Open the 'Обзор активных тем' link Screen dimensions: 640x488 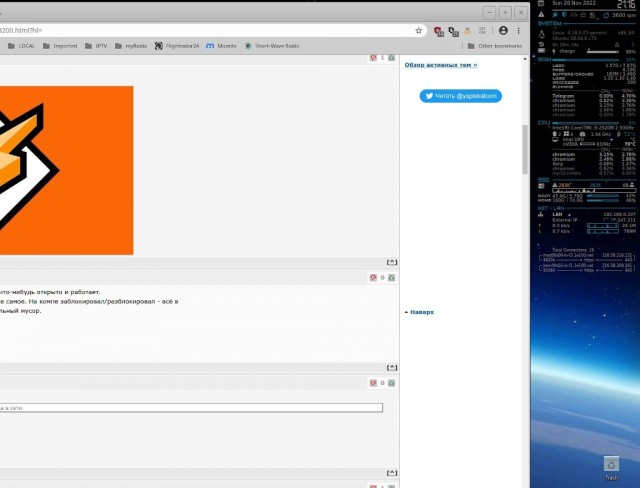coord(441,65)
